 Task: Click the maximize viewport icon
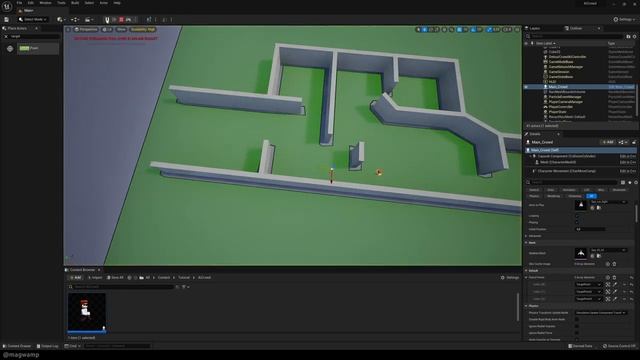tap(517, 29)
